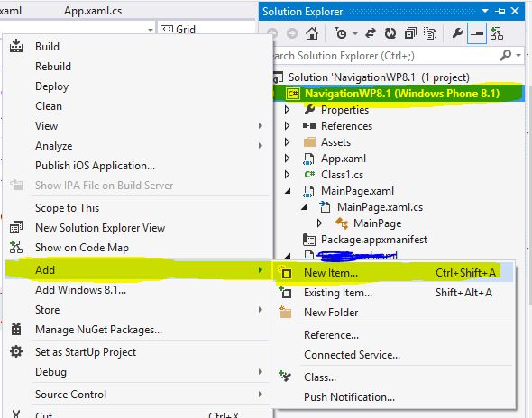532x418 pixels.
Task: Click the Search Solution Explorer field
Action: click(387, 55)
